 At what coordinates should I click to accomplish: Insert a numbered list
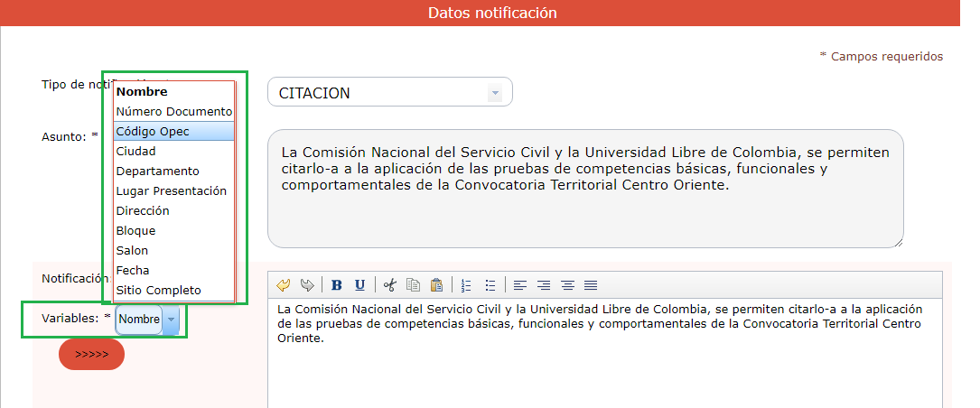[466, 285]
